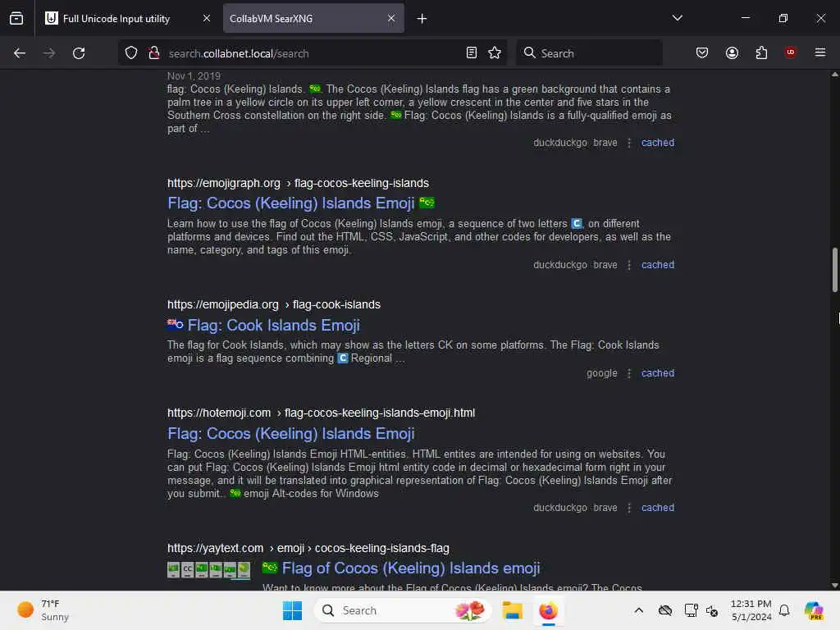
Task: Open emojigraph Flag: Cocos (Keeling) Islands Emoji result
Action: pyautogui.click(x=301, y=203)
